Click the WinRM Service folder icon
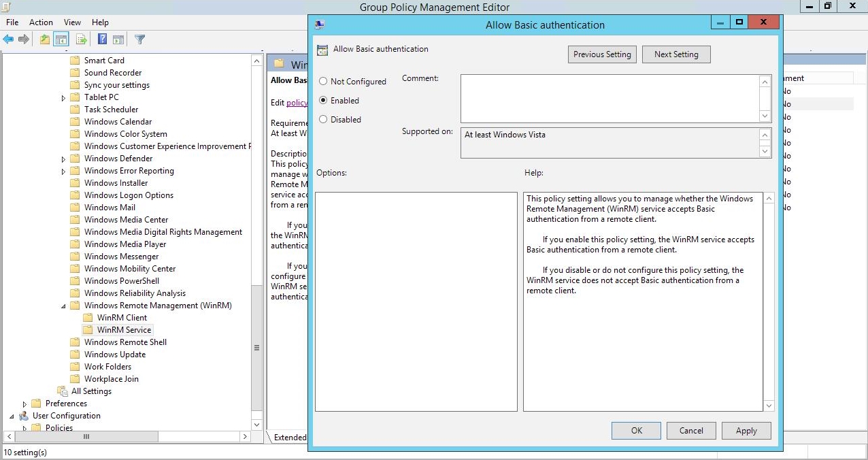The image size is (868, 460). click(x=88, y=330)
